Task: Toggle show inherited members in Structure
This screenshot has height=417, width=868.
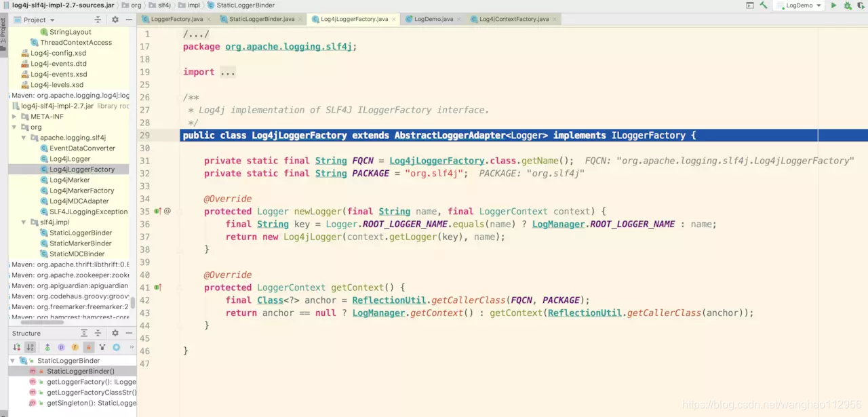Action: click(47, 347)
